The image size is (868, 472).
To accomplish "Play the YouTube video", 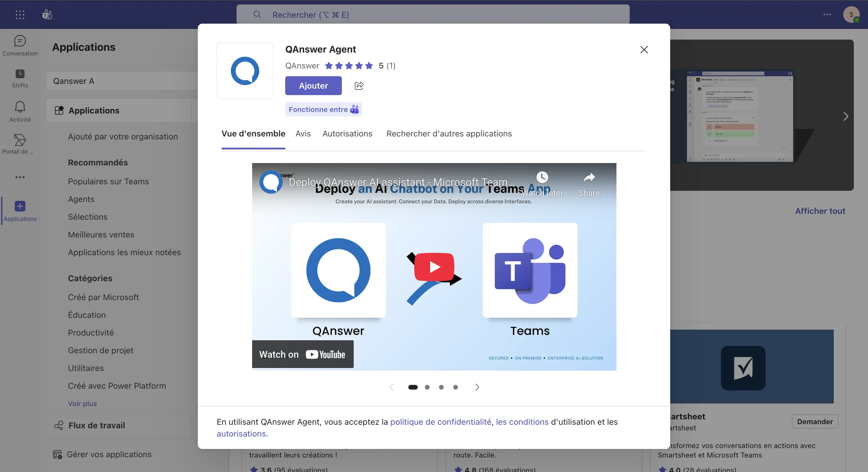I will pos(434,267).
